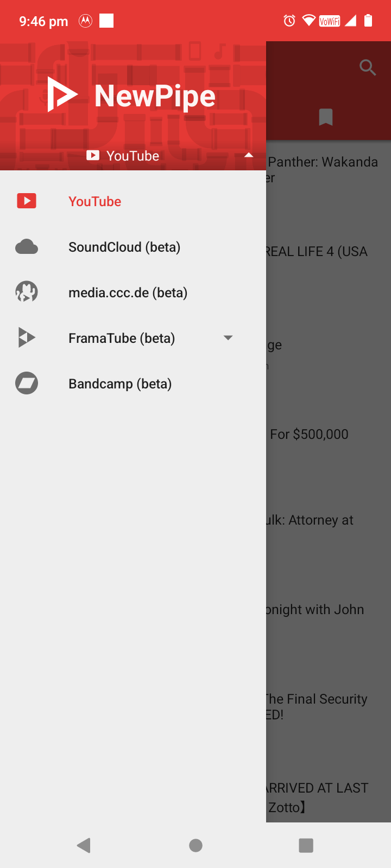Tap the media.ccc.de service icon
This screenshot has width=391, height=868.
(26, 292)
